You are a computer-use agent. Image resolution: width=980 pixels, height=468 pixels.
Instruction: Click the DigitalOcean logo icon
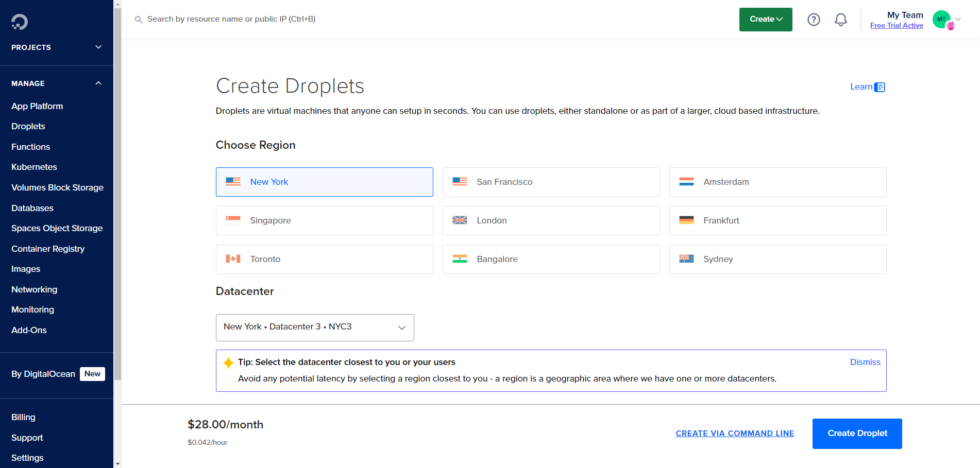pyautogui.click(x=20, y=22)
